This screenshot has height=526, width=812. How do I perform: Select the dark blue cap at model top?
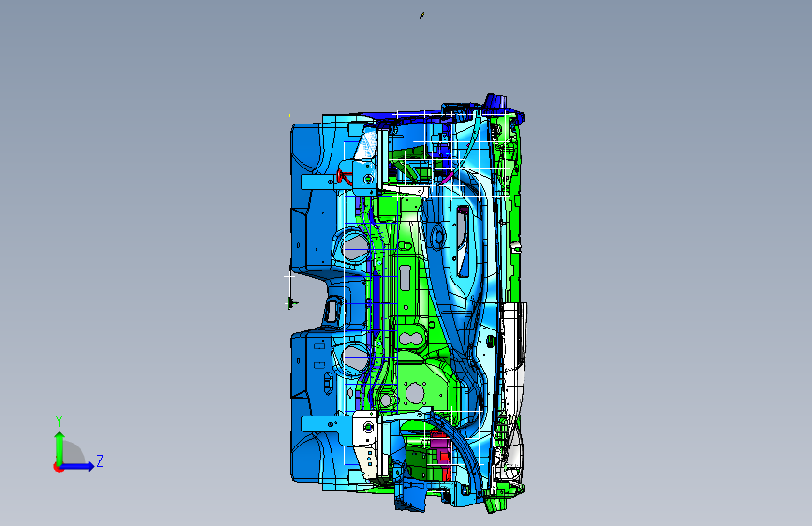[x=495, y=100]
